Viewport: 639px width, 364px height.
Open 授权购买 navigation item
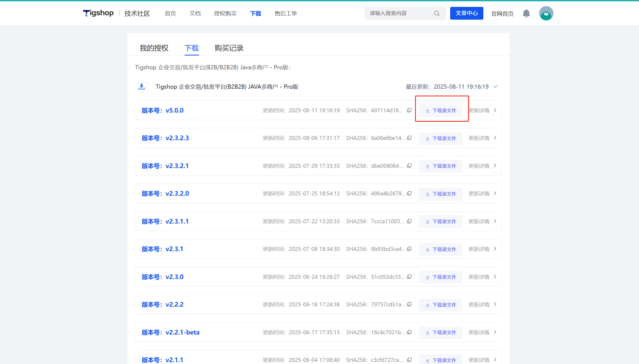click(225, 13)
